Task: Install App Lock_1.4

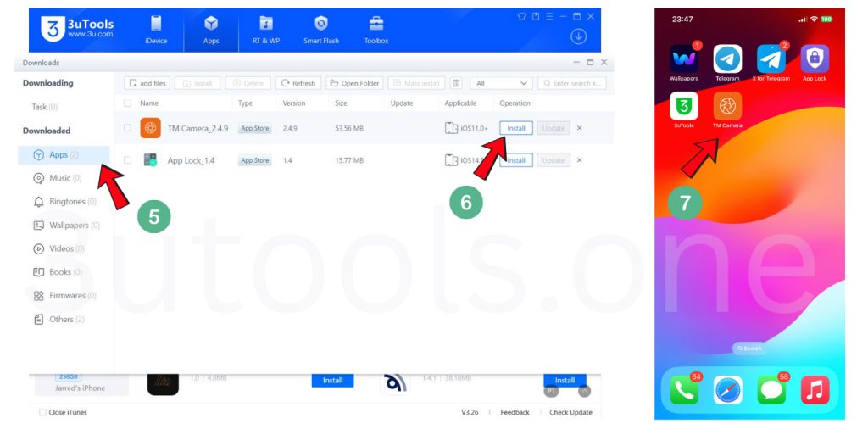Action: 516,160
